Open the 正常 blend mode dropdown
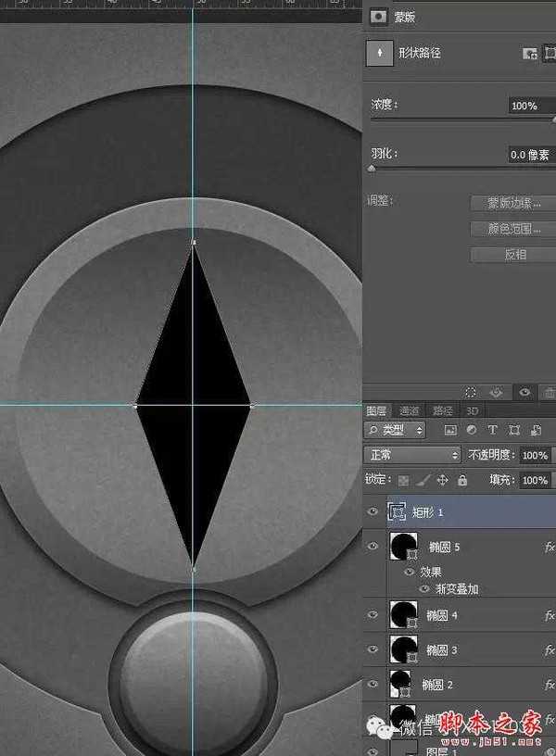556x756 pixels. tap(412, 455)
